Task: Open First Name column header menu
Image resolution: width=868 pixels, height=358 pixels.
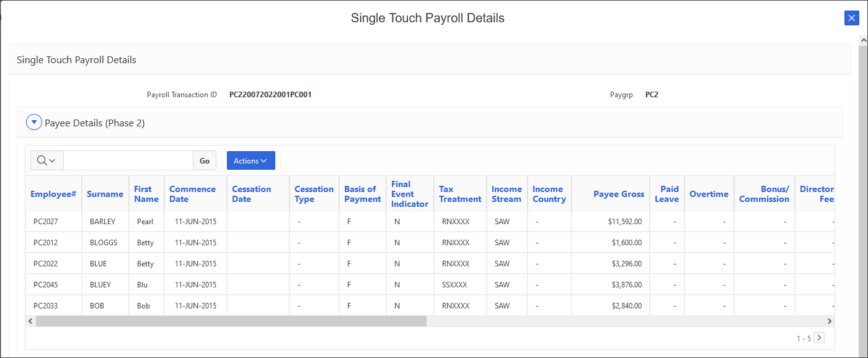Action: 146,194
